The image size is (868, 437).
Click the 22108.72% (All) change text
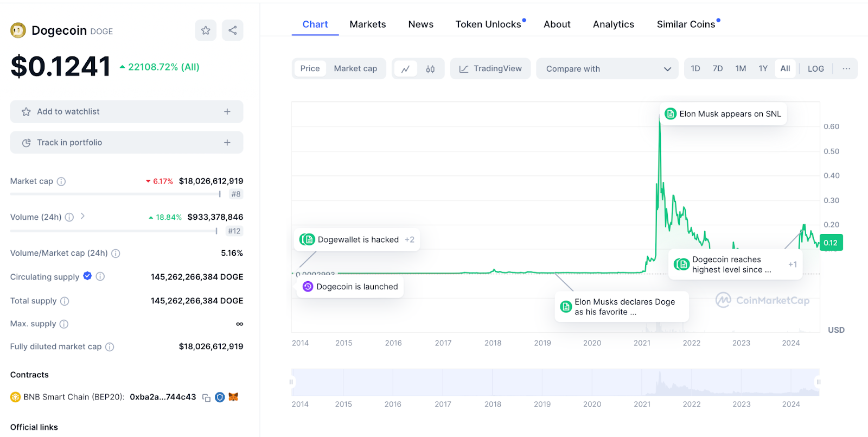[x=164, y=67]
